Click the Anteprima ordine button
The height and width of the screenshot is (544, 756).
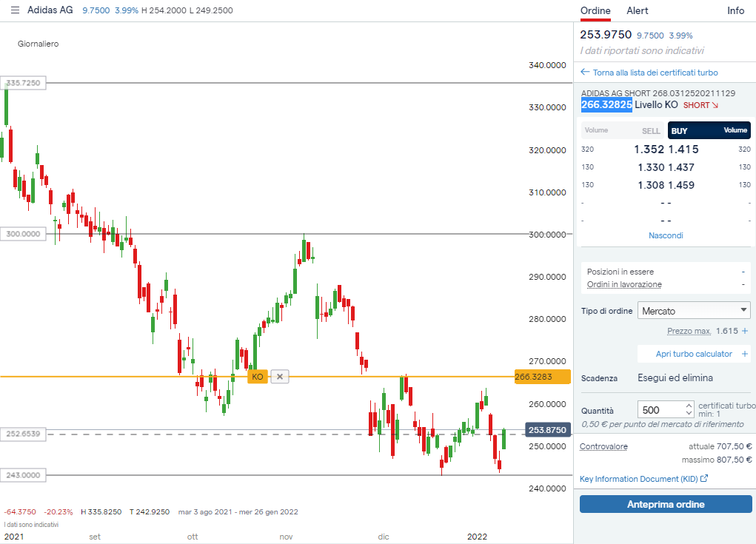[x=665, y=505]
